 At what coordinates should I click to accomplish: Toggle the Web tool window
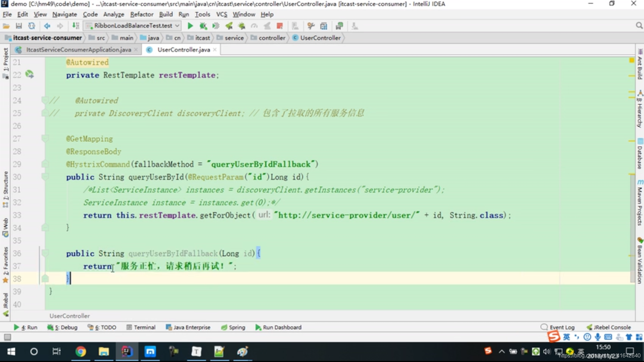pos(5,227)
